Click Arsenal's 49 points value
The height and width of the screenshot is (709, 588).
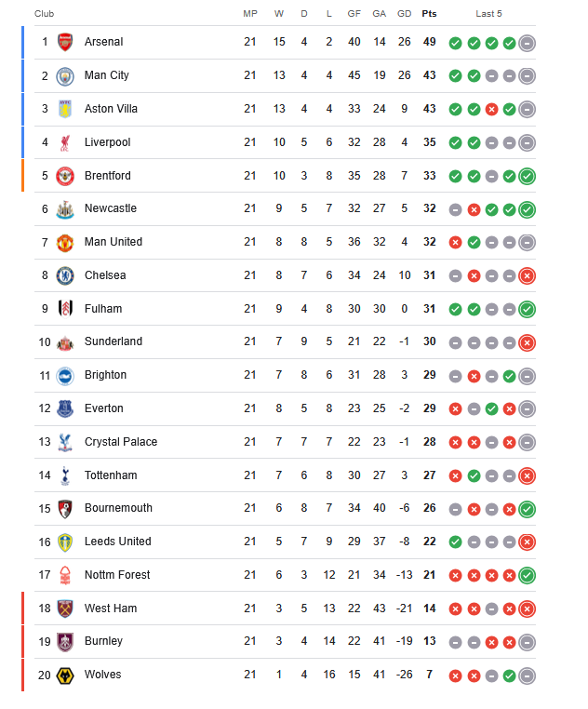pyautogui.click(x=429, y=42)
